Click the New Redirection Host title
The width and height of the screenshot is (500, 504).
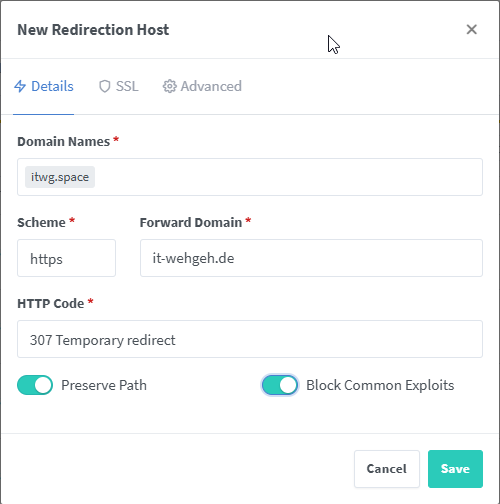click(x=93, y=30)
